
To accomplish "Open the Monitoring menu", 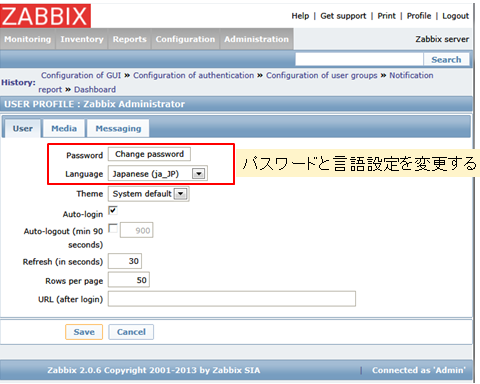I will pyautogui.click(x=28, y=39).
